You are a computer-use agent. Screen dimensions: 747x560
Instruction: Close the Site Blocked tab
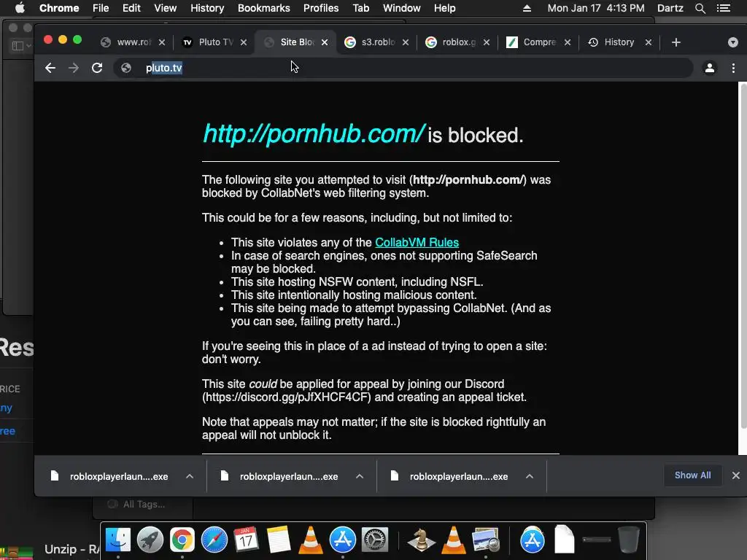pyautogui.click(x=325, y=42)
